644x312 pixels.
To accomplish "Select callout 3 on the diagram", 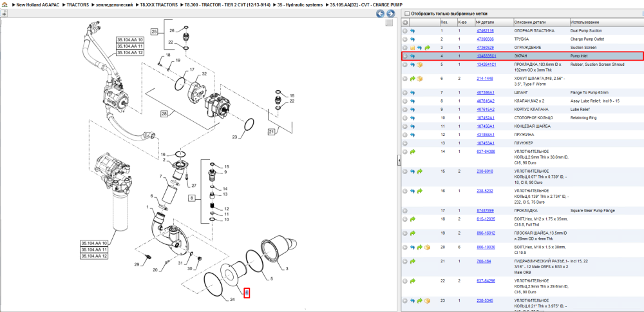I will click(287, 268).
